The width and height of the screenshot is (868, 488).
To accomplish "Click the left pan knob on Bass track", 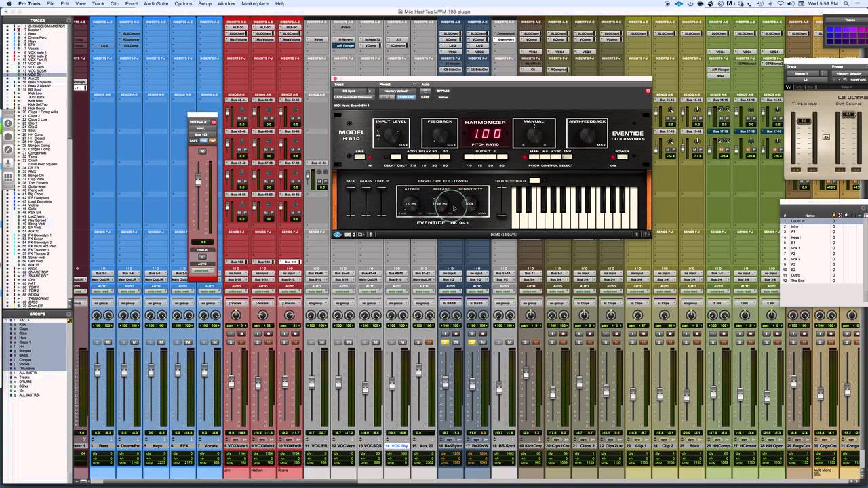I will tap(96, 315).
